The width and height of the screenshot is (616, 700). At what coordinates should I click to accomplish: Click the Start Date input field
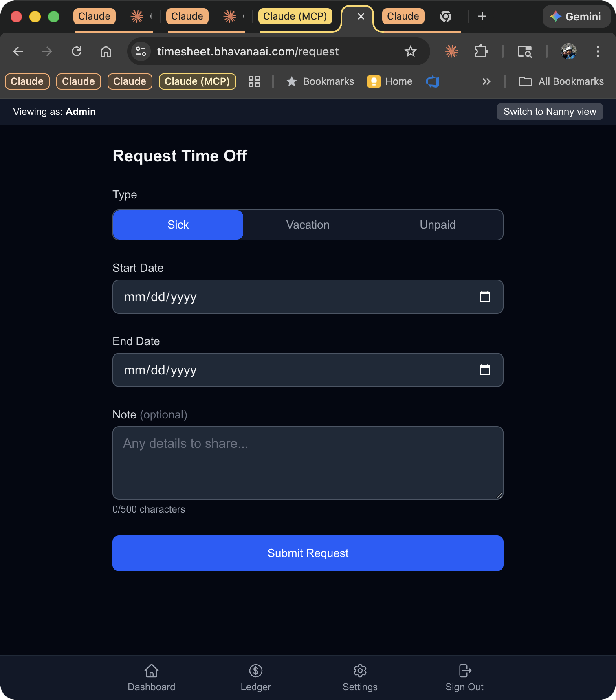(x=308, y=297)
